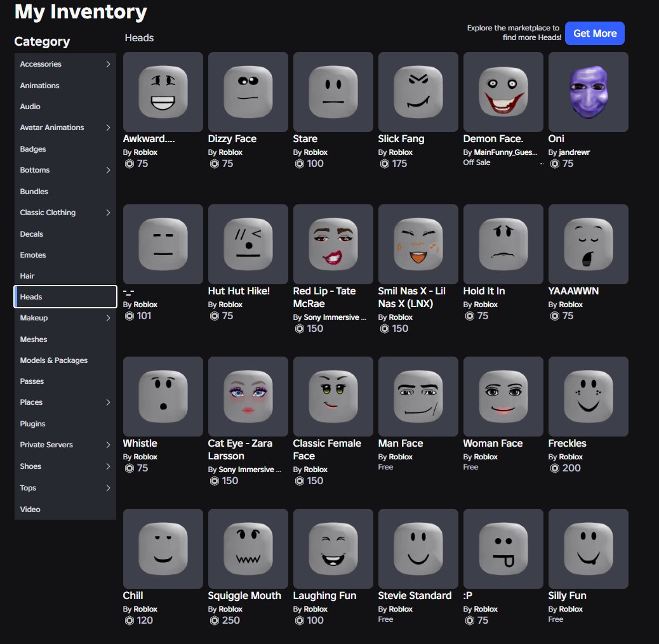Open the Cat Eye Zara Larsson thumbnail
Screen dimensions: 659x644
coord(248,396)
